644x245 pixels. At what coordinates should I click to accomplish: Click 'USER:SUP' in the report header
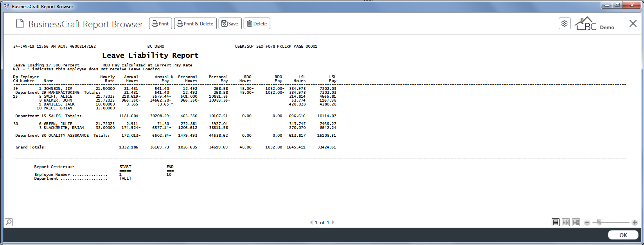click(x=244, y=46)
